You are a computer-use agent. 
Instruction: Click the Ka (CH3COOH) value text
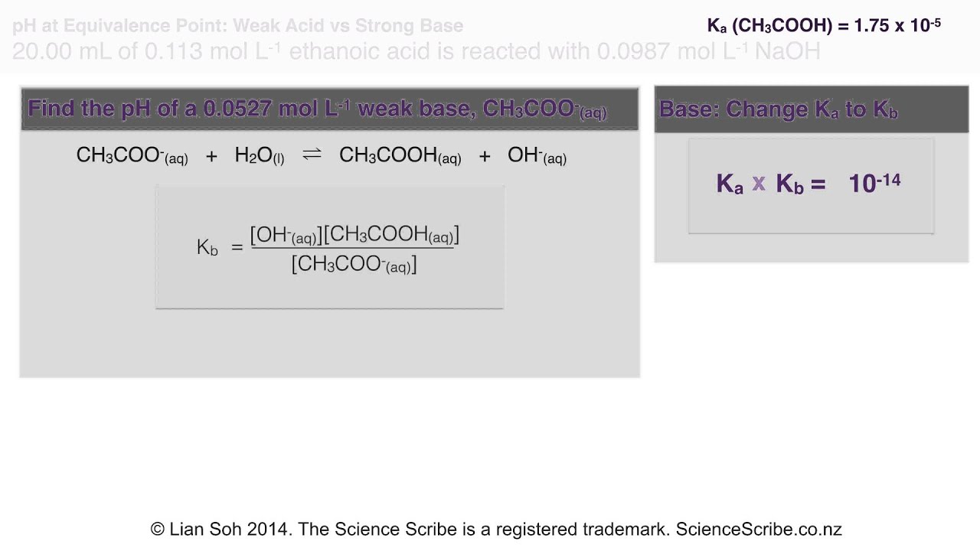824,25
